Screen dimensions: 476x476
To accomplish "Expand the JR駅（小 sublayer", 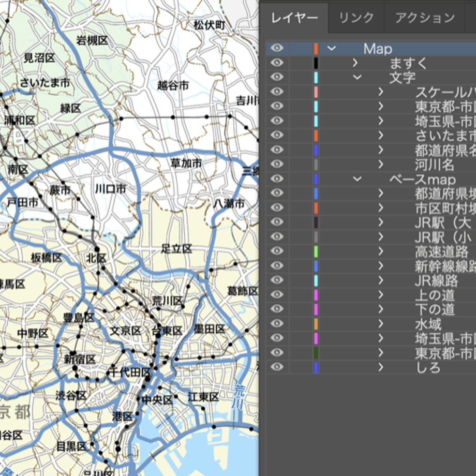I will pos(381,237).
